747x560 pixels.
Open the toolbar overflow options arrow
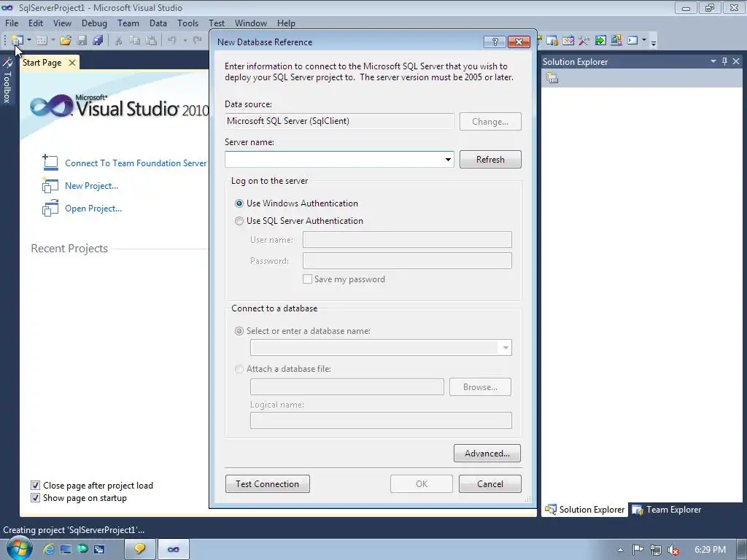click(654, 43)
